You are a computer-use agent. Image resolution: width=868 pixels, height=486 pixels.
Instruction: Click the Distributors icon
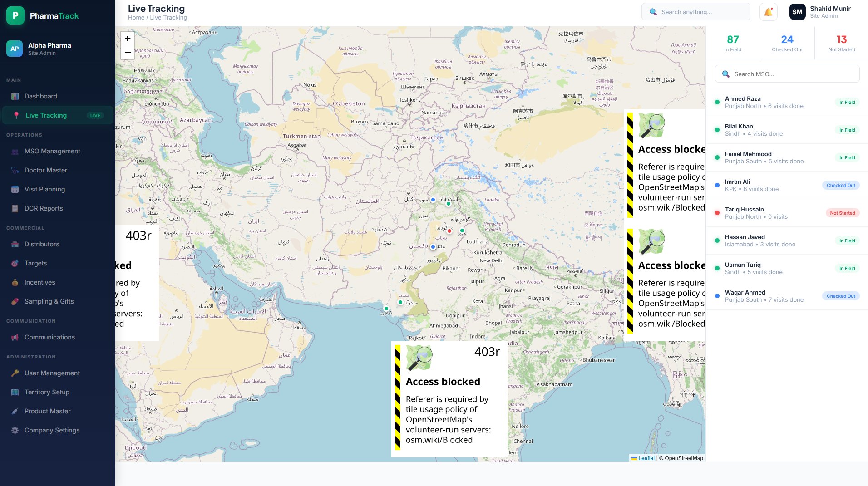coord(15,244)
